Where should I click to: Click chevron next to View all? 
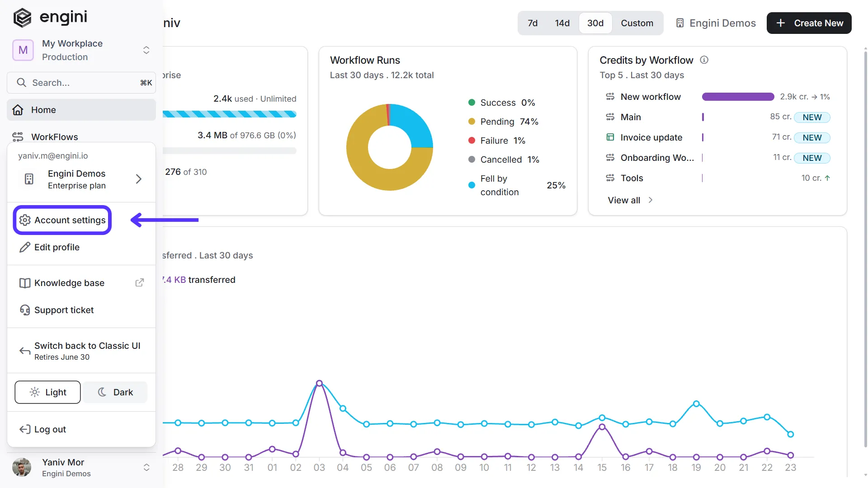point(651,200)
